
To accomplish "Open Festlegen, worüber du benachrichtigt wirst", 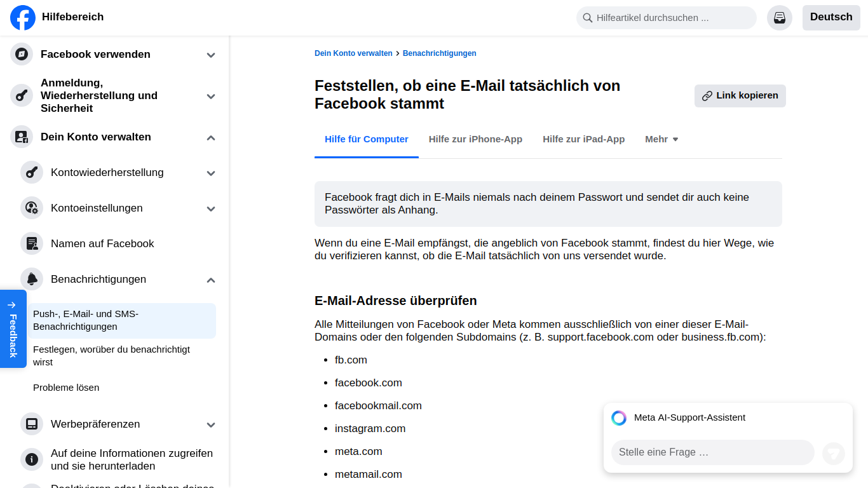I will tap(121, 356).
